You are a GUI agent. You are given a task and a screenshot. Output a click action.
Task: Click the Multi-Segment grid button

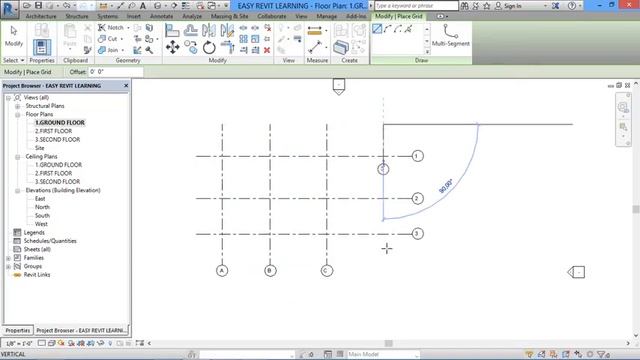pos(450,36)
